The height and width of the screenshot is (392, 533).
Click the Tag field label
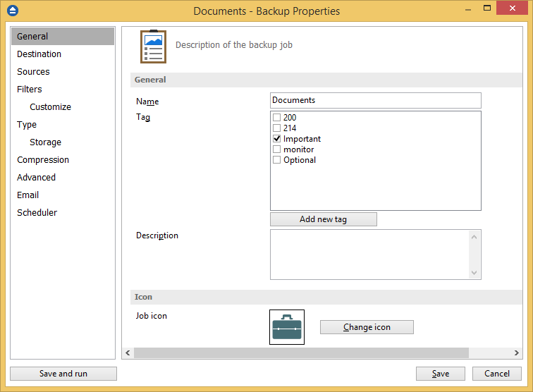pos(143,117)
